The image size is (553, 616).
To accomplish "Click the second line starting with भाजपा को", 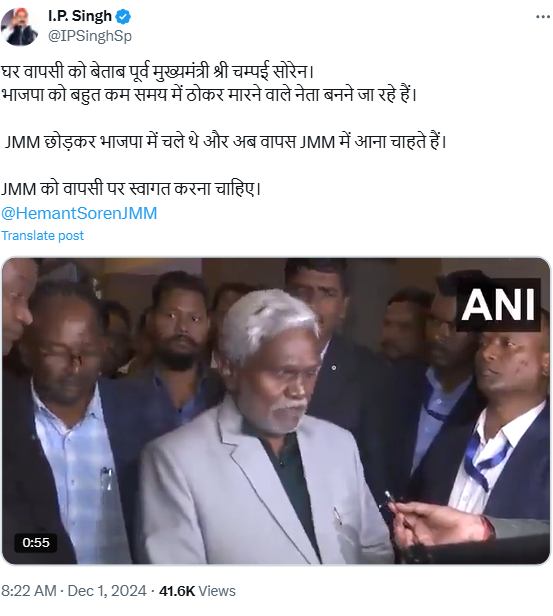I will point(209,95).
